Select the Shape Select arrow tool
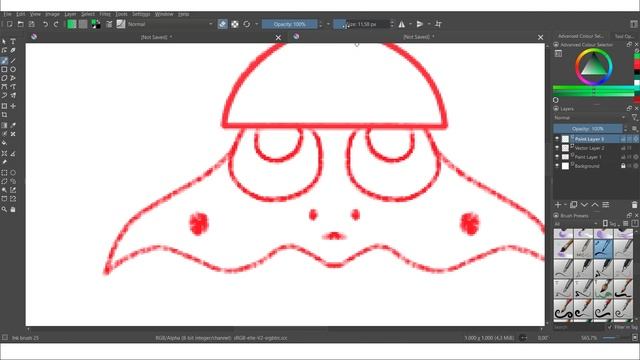 pos(4,42)
